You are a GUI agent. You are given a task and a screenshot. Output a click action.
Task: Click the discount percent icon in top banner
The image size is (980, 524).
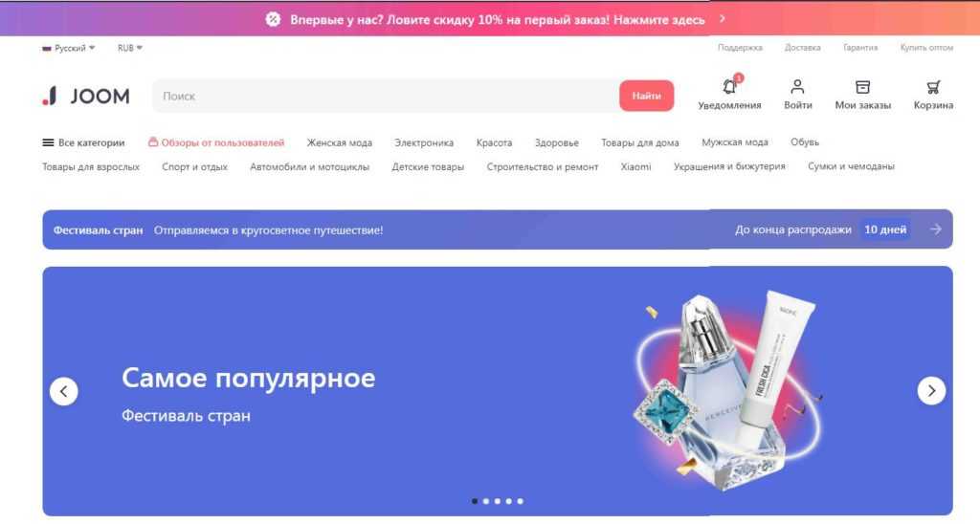point(273,19)
